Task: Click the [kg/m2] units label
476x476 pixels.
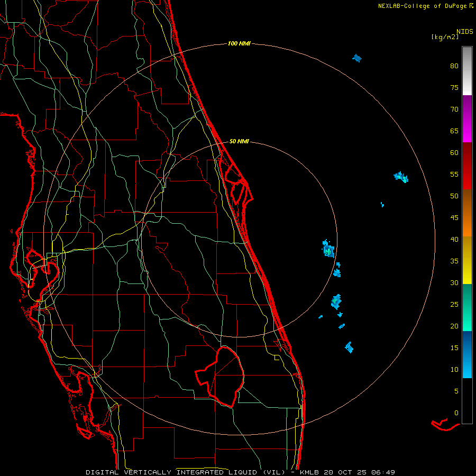Action: click(x=445, y=37)
